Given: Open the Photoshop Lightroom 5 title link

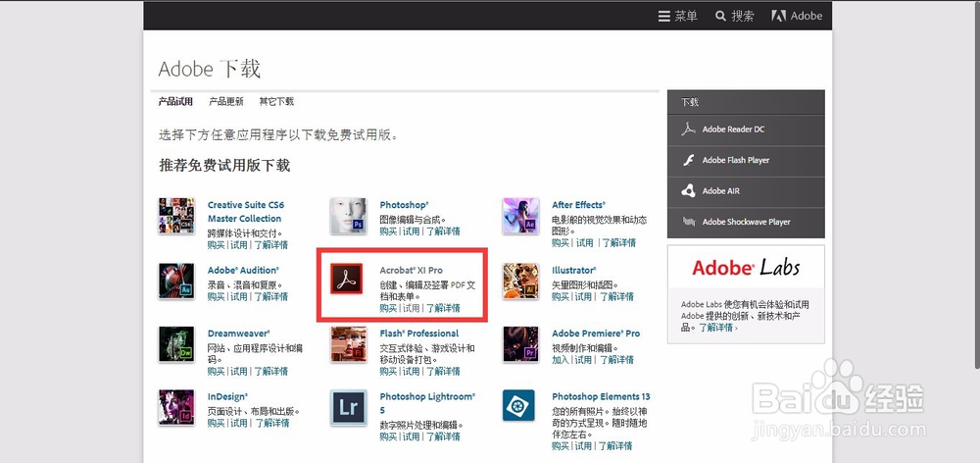Looking at the screenshot, I should (427, 403).
